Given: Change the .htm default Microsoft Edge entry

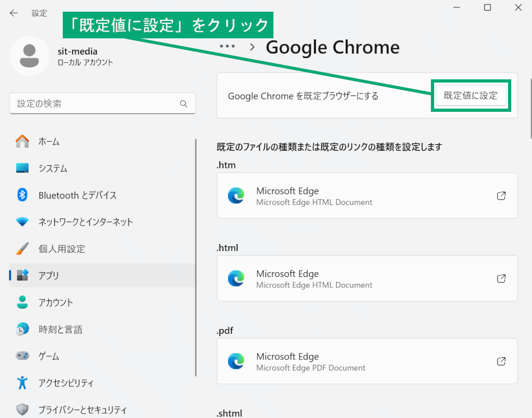Looking at the screenshot, I should tap(367, 195).
